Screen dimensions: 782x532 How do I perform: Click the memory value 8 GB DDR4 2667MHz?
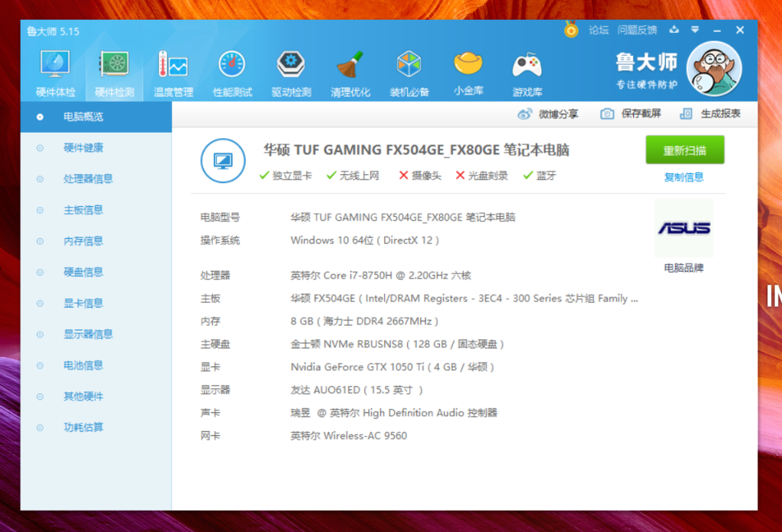(364, 321)
